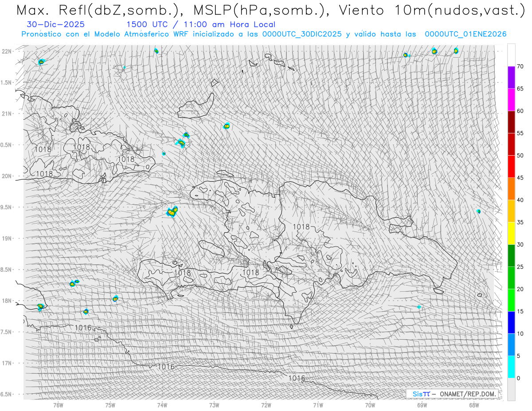Click the '72W' longitude axis label
Screen dimensions: 532x411
266,405
